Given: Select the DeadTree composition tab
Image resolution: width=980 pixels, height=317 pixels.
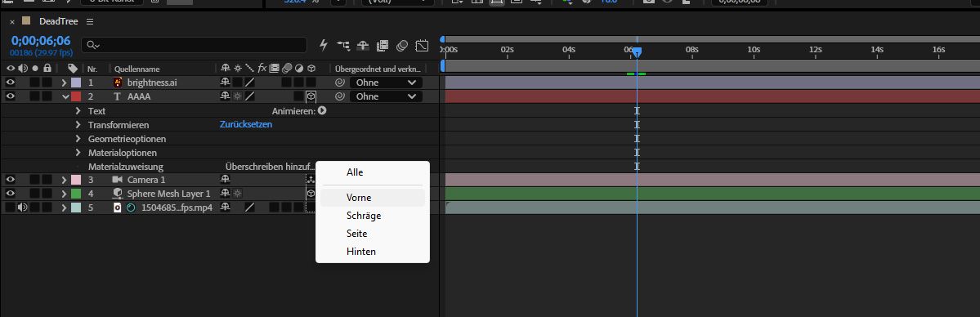Looking at the screenshot, I should tap(58, 21).
